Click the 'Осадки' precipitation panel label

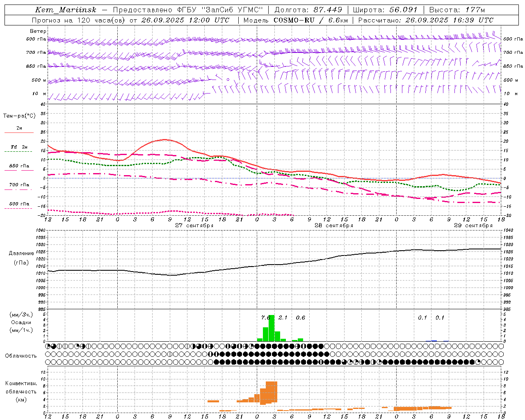[x=21, y=322]
